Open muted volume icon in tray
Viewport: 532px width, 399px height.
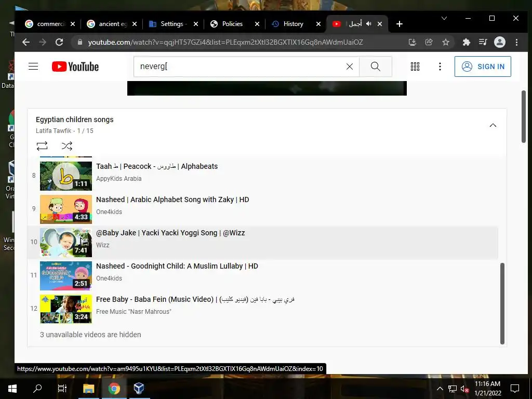point(464,389)
